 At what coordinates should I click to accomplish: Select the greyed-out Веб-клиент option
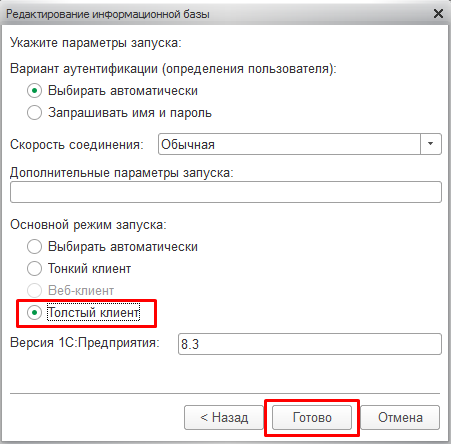(x=34, y=291)
